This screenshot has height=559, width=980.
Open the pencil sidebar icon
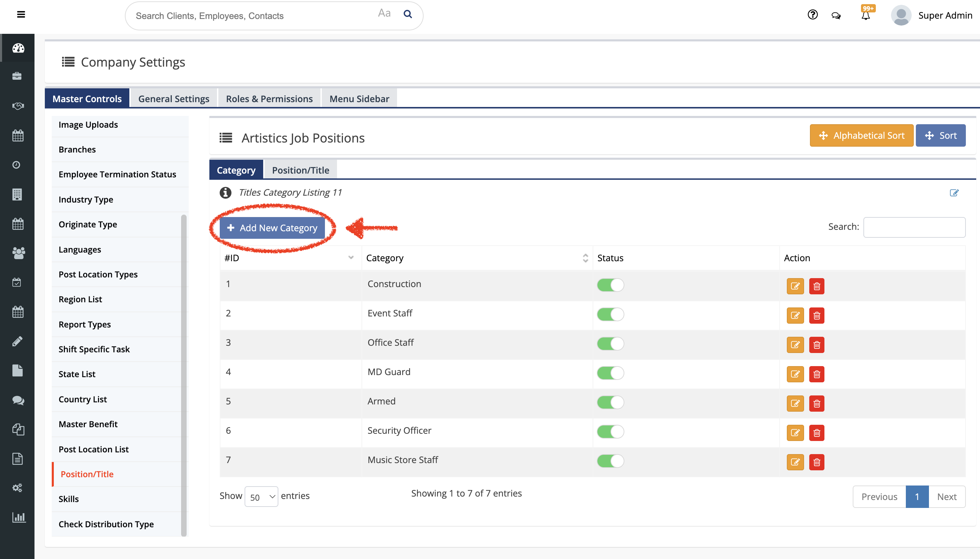click(17, 341)
